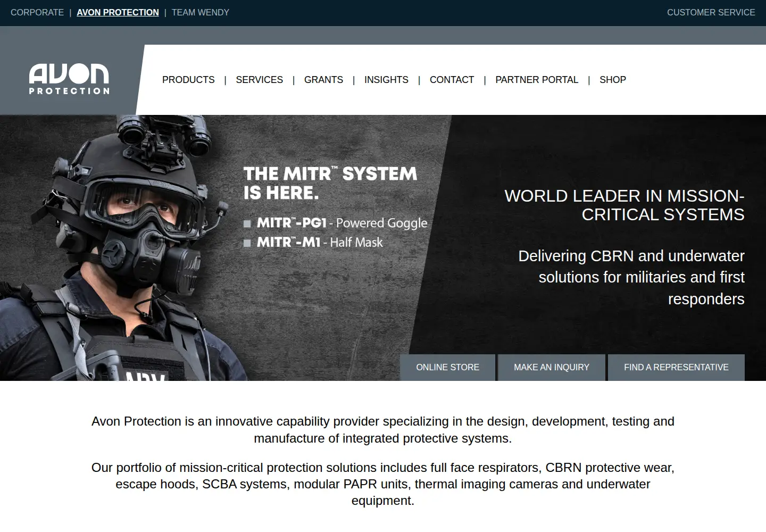Open the Services menu
Image resolution: width=766 pixels, height=532 pixels.
pyautogui.click(x=260, y=80)
